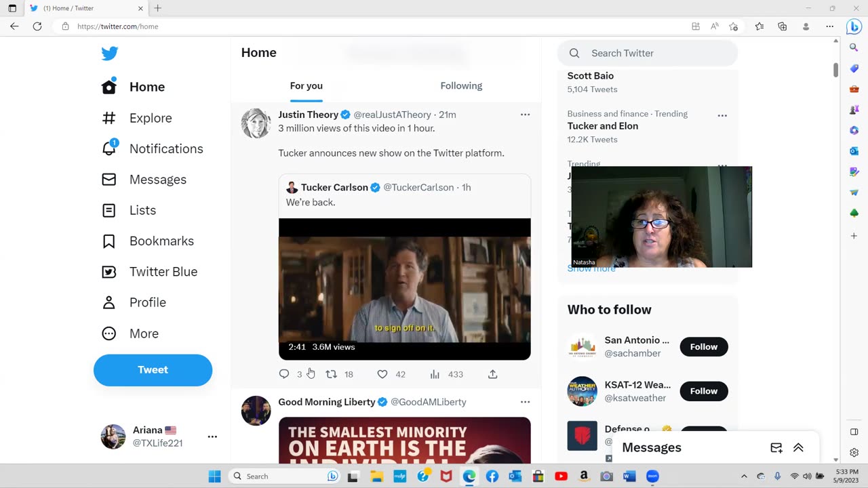Viewport: 868px width, 488px height.
Task: Click the Twitter bird logo
Action: point(110,54)
